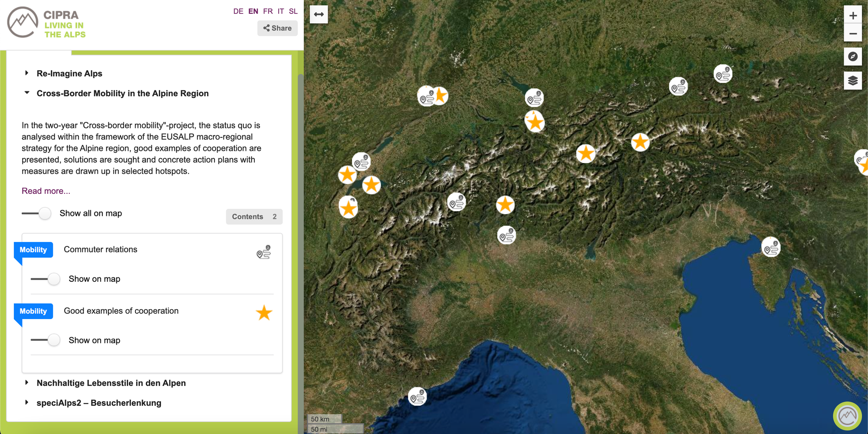Enable Show on map for Good examples
Viewport: 868px width, 434px height.
[46, 340]
